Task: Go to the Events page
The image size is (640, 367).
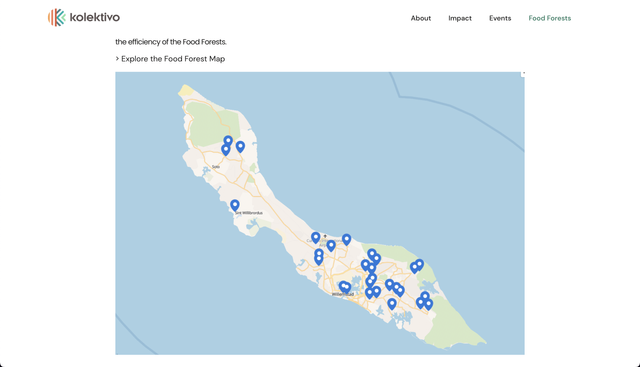Action: point(500,18)
